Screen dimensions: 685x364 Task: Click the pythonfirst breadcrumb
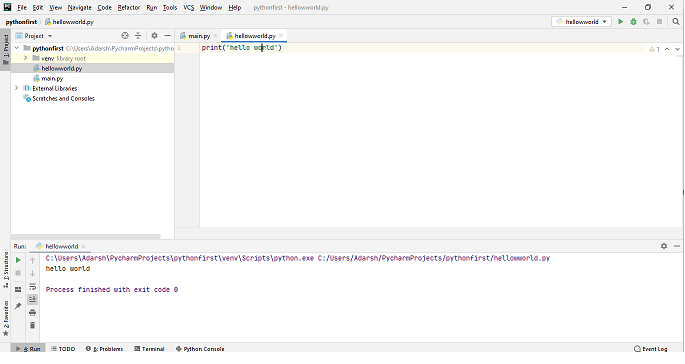pyautogui.click(x=21, y=22)
